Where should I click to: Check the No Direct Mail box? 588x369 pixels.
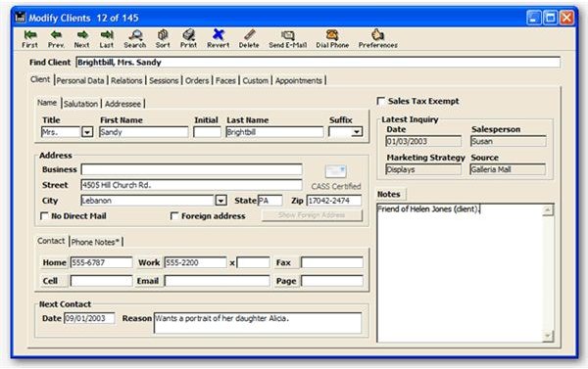pyautogui.click(x=44, y=216)
